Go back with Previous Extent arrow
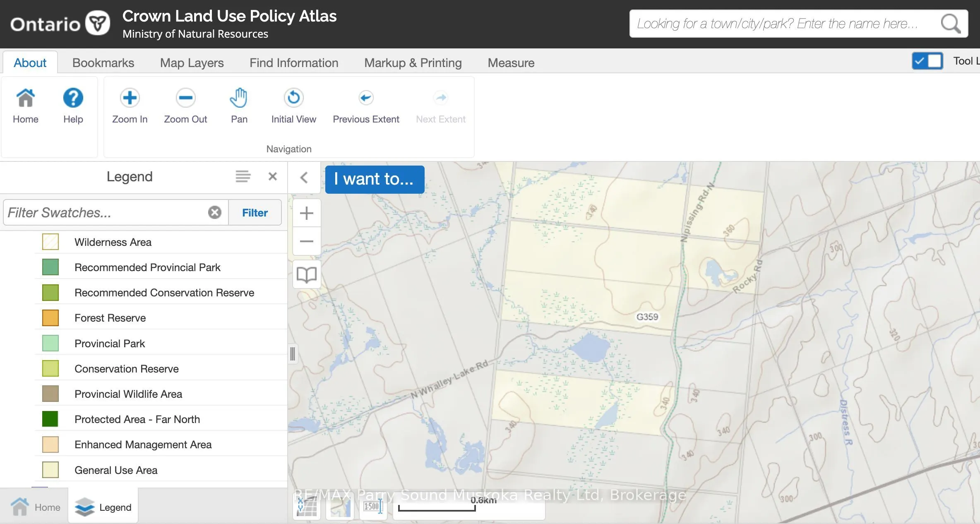 click(366, 98)
